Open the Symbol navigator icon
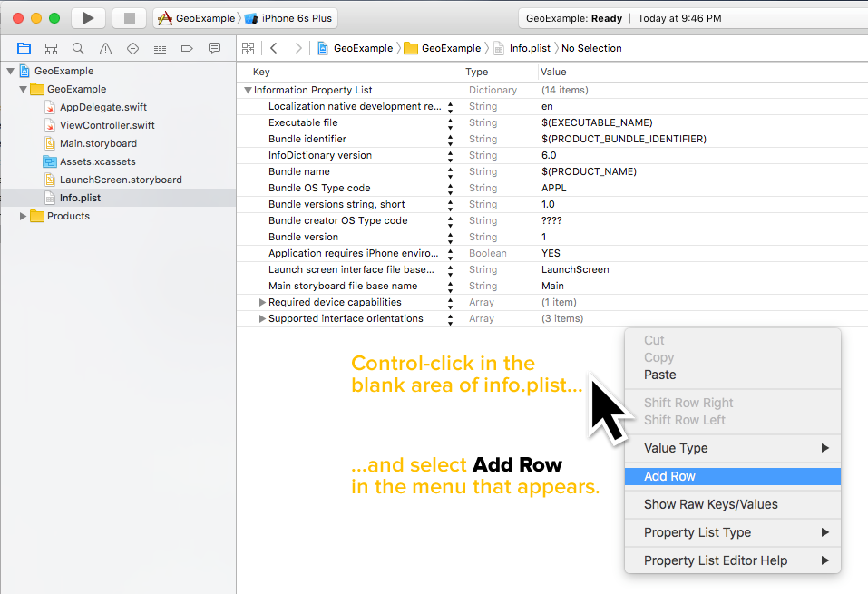 click(51, 49)
